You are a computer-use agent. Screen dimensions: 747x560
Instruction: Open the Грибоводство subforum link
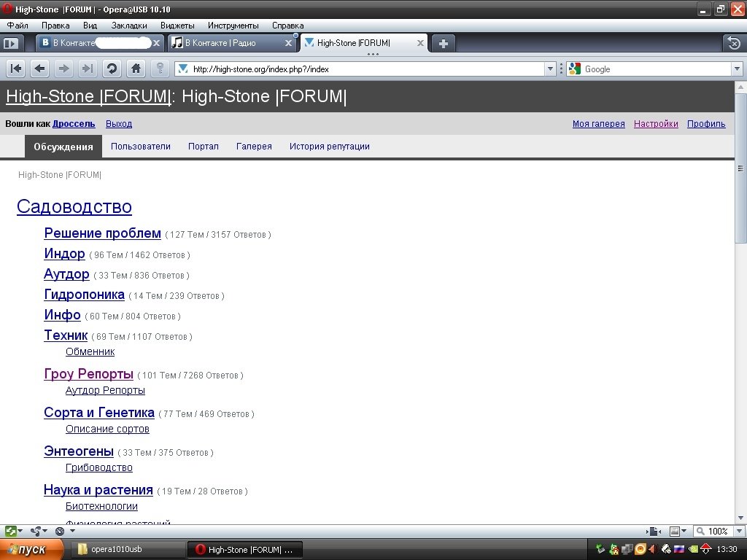click(99, 467)
